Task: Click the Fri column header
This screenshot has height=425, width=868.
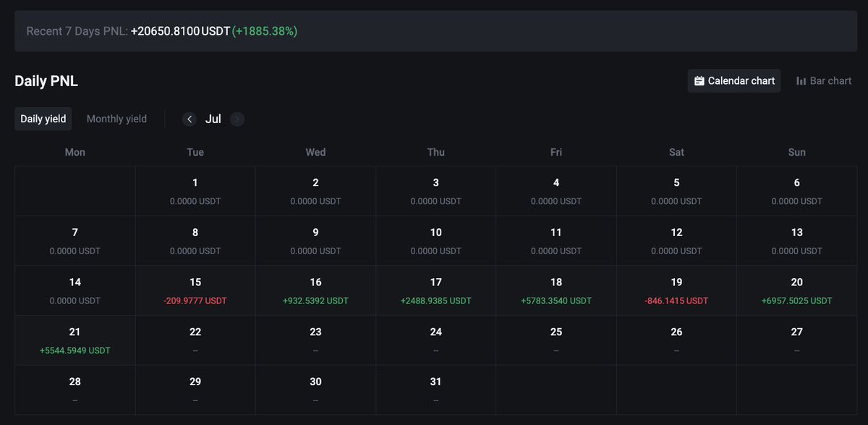Action: point(556,152)
